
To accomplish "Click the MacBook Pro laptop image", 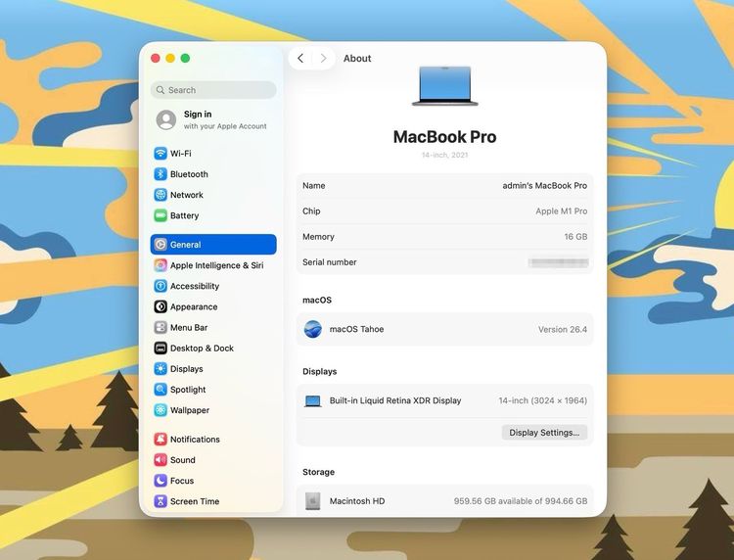I will pyautogui.click(x=444, y=86).
